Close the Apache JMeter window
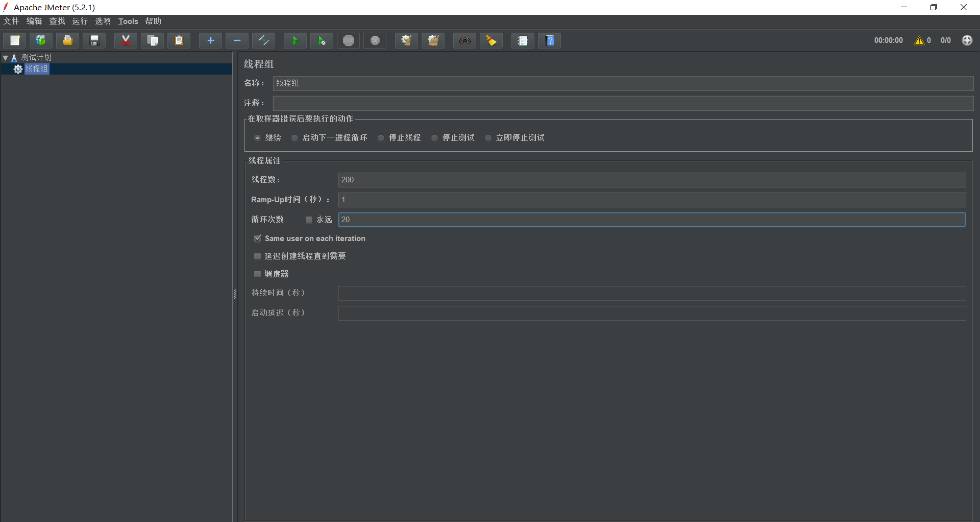 [x=964, y=7]
